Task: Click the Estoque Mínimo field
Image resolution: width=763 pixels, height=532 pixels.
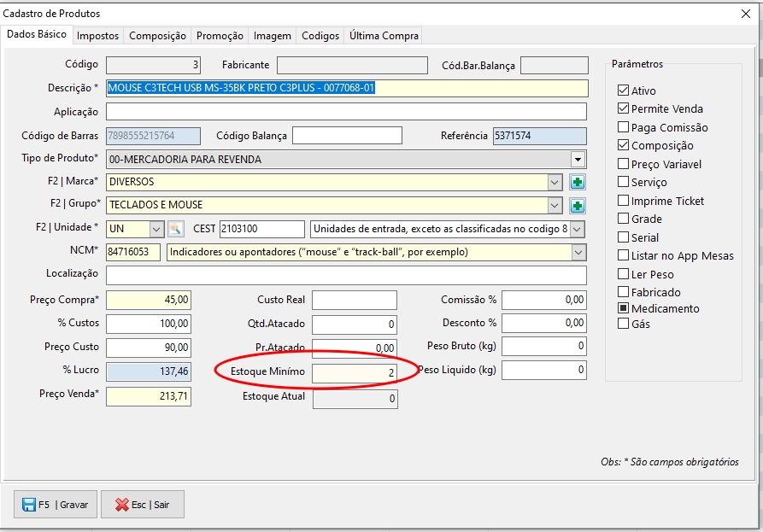Action: coord(355,373)
